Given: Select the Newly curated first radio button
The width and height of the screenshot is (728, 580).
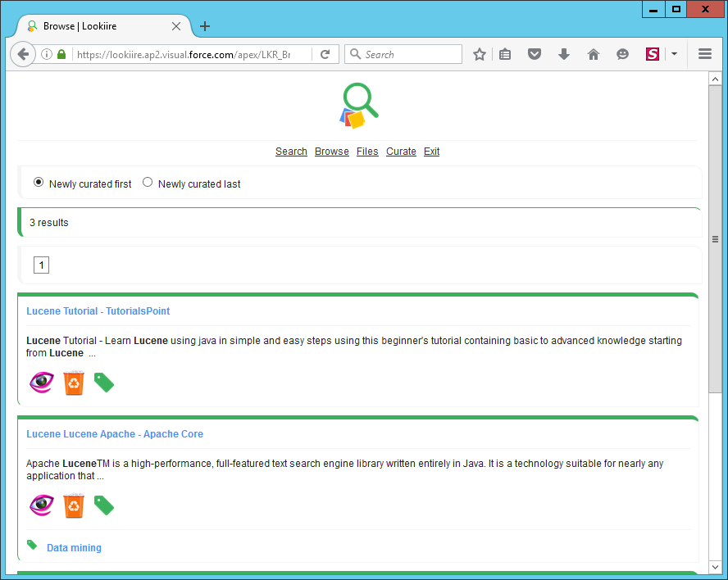Looking at the screenshot, I should click(39, 183).
